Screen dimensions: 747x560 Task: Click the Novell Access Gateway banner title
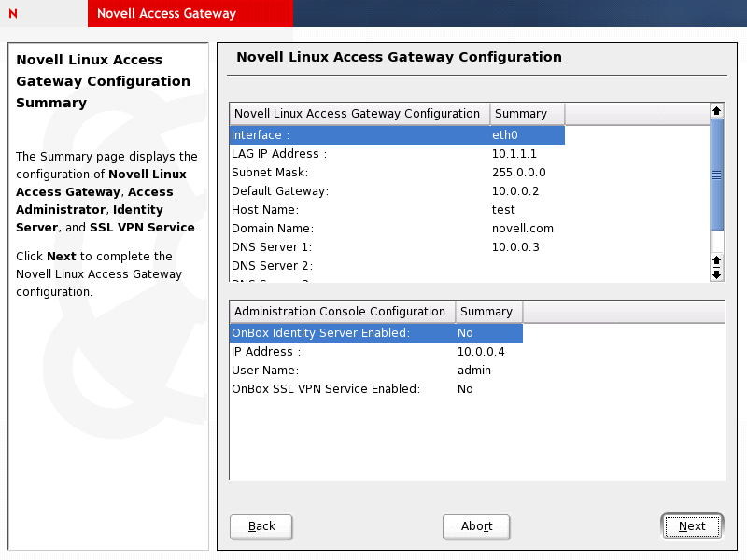[166, 13]
